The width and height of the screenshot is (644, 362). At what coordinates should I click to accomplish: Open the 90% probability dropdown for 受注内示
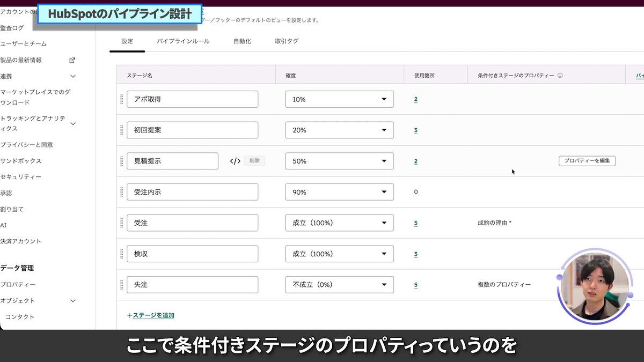(339, 192)
